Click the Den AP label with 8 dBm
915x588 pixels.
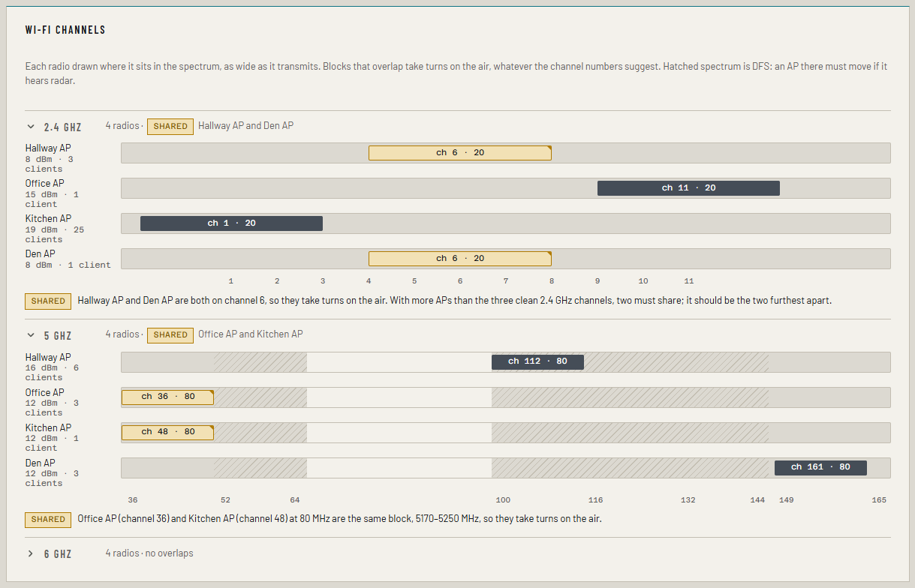coord(41,254)
